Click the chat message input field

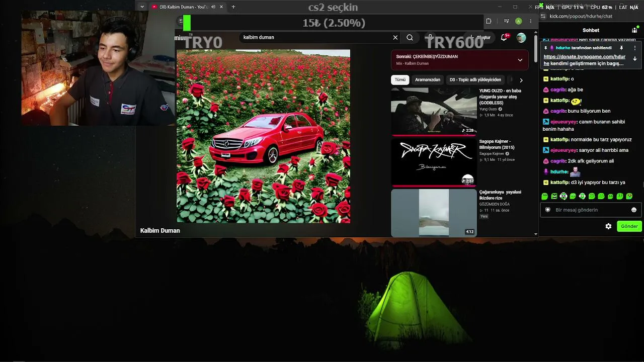coord(591,210)
